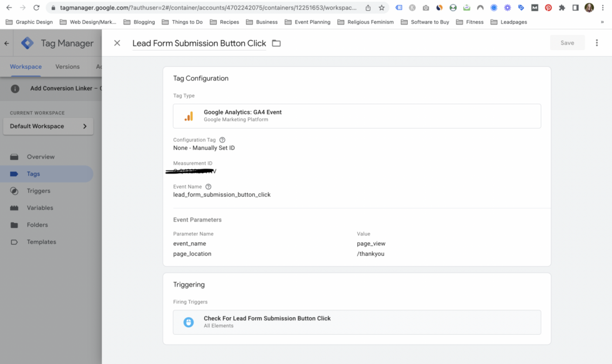Image resolution: width=612 pixels, height=364 pixels.
Task: Click the Triggers sidebar icon
Action: [14, 191]
